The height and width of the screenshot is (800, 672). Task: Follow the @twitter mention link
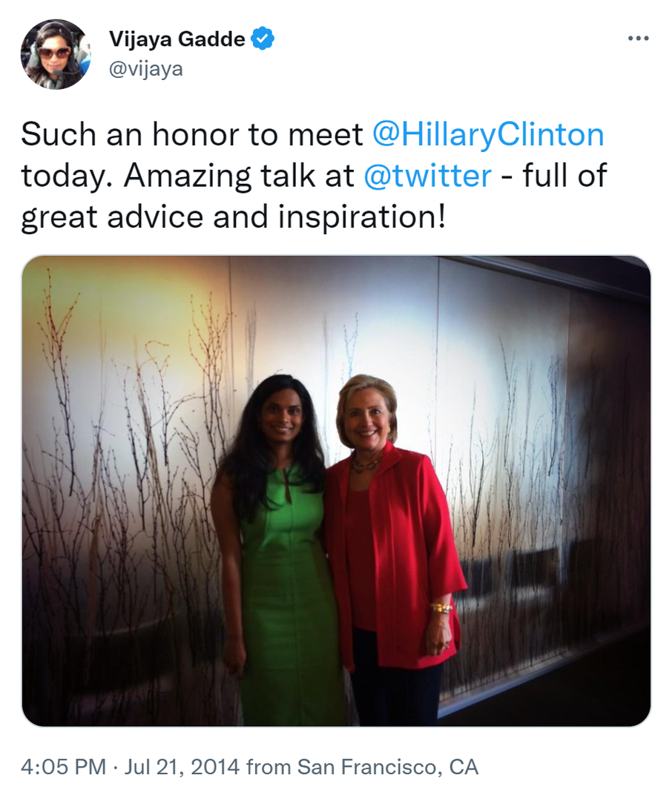[428, 176]
